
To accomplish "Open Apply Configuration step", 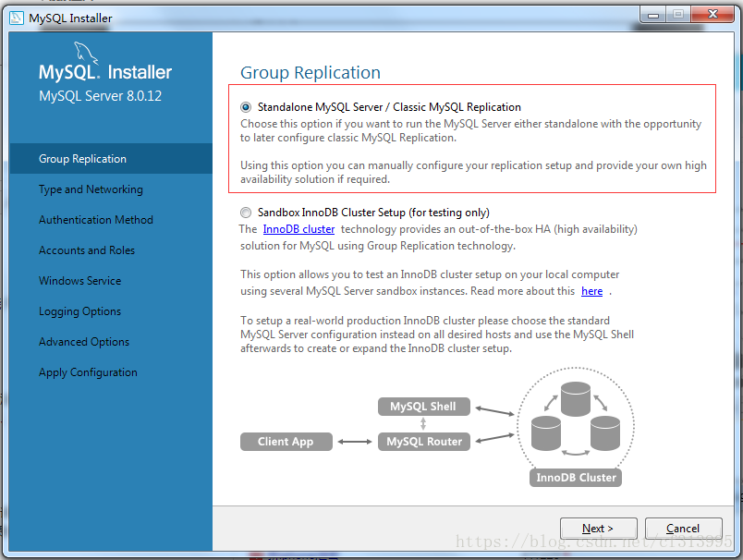I will click(88, 372).
